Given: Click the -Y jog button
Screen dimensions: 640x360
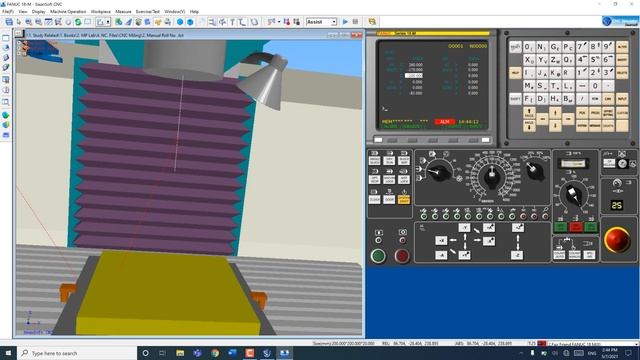Looking at the screenshot, I should coord(464,227).
